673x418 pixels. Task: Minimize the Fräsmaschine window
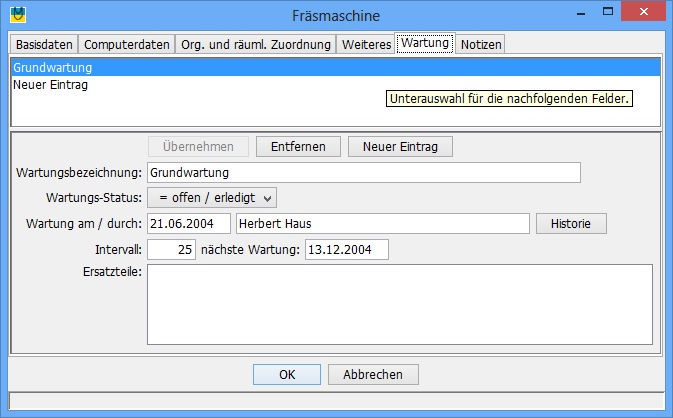click(x=581, y=12)
